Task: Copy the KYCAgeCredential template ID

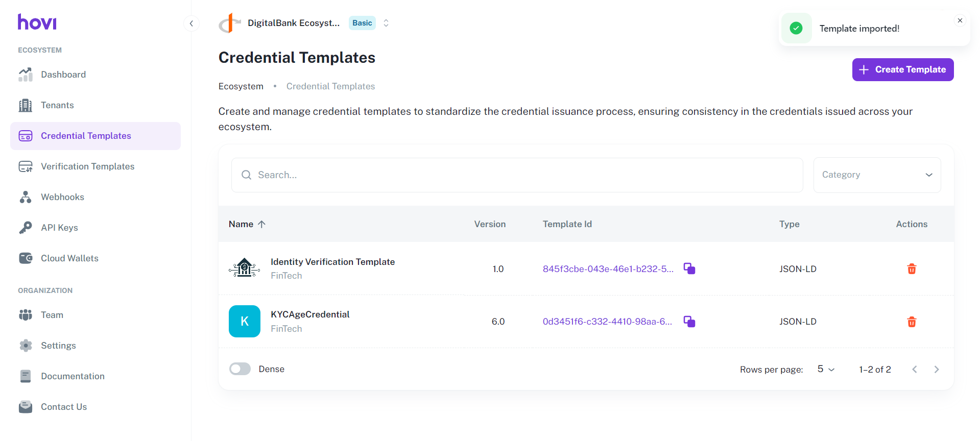Action: tap(689, 322)
